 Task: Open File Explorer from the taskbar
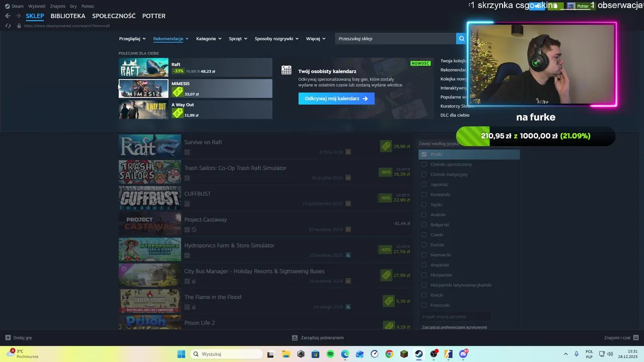pos(286,354)
